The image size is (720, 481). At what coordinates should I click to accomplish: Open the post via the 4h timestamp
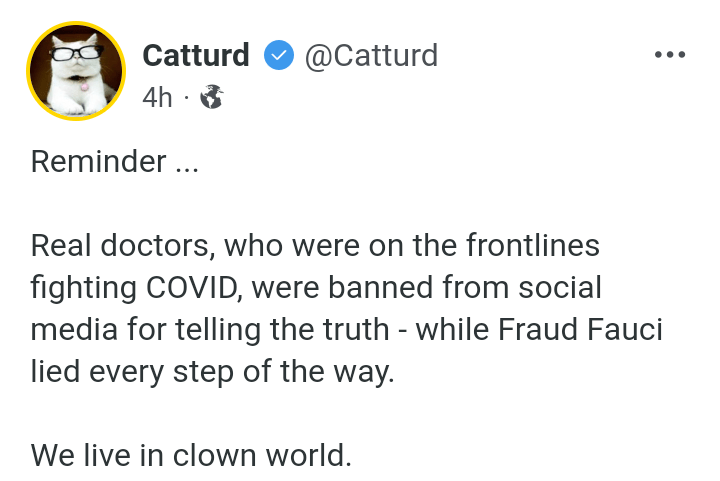pyautogui.click(x=157, y=98)
